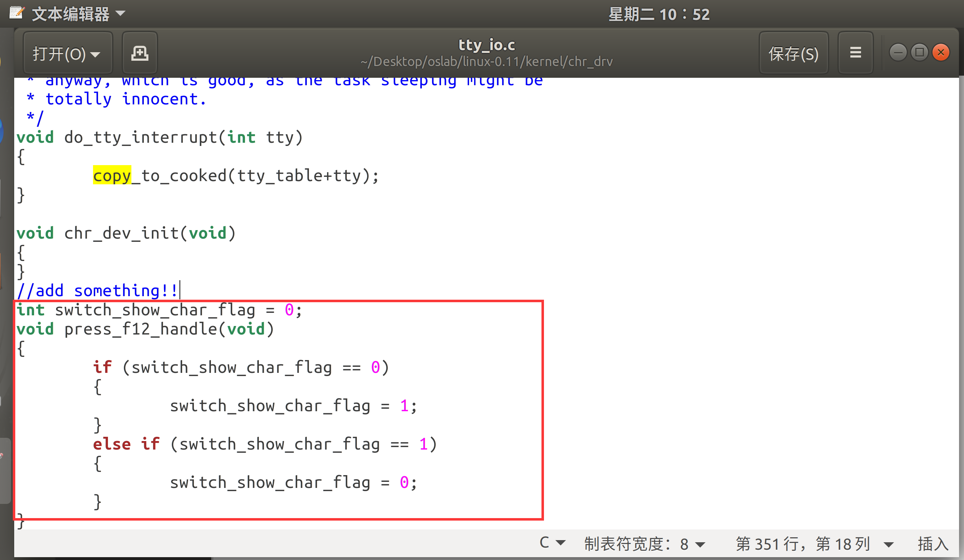Click the if (switch_show_char_flag == 0) line
The height and width of the screenshot is (560, 964).
tap(241, 367)
